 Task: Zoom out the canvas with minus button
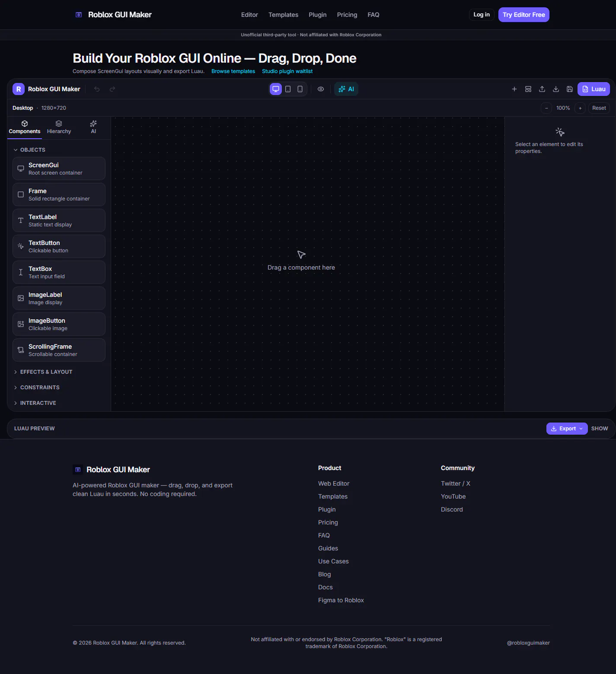pyautogui.click(x=546, y=108)
